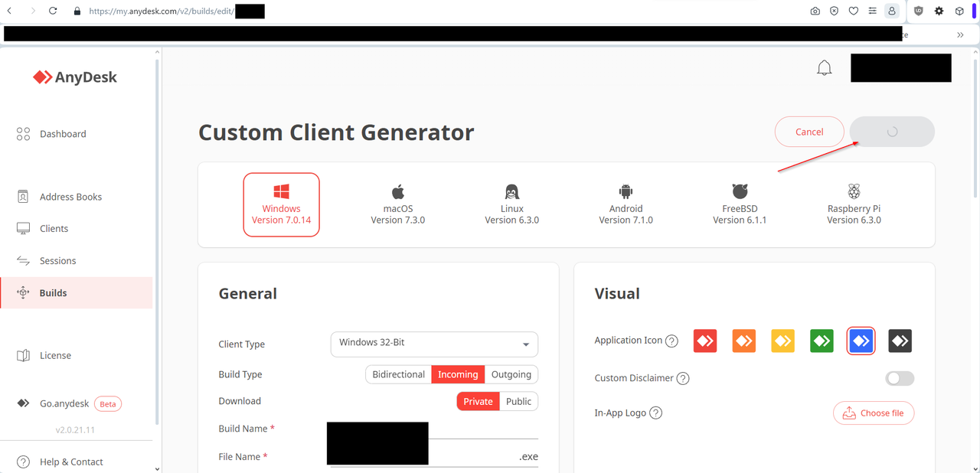Cancel the custom client edit
Screen dimensions: 980x473
point(809,132)
